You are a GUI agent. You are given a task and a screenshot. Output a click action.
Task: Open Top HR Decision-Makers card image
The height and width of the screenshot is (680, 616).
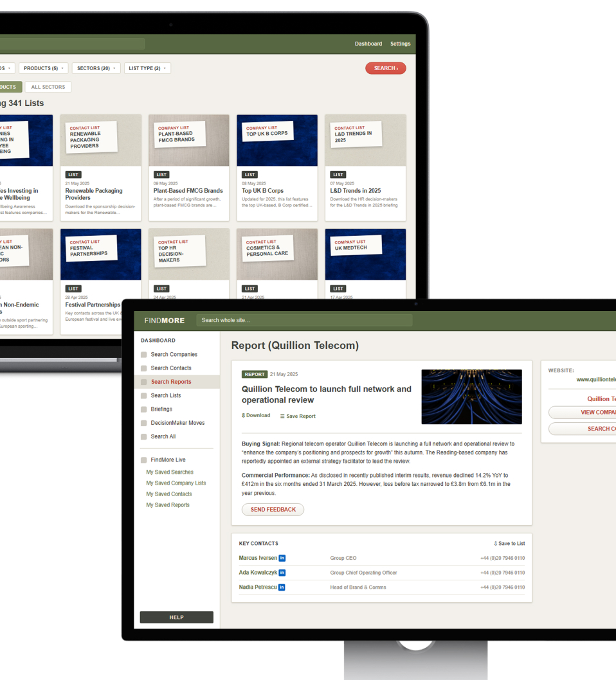tap(188, 255)
